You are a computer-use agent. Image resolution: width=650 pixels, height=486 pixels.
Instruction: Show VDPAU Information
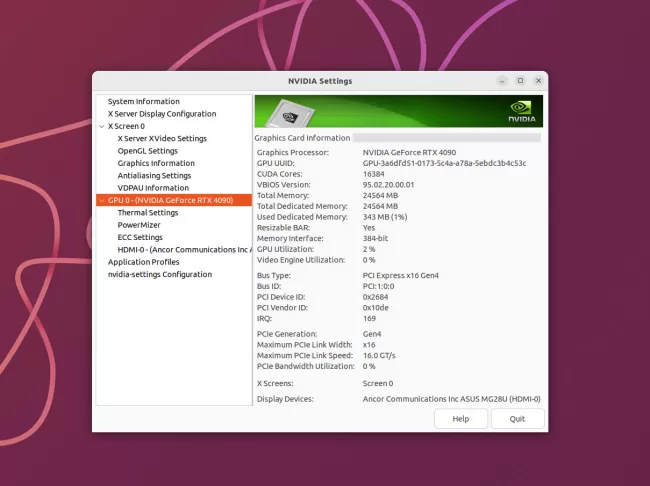pyautogui.click(x=153, y=188)
